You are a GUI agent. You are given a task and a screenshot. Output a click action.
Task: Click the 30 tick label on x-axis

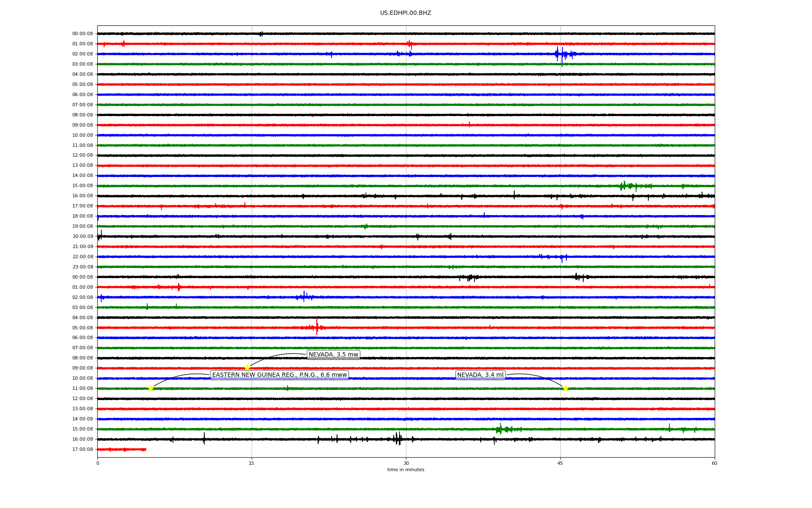point(406,463)
